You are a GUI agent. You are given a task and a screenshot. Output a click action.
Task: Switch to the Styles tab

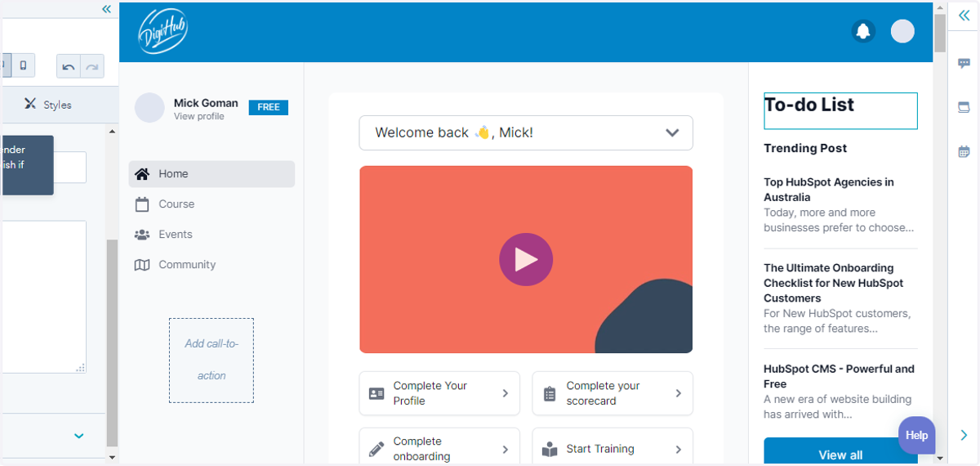47,105
